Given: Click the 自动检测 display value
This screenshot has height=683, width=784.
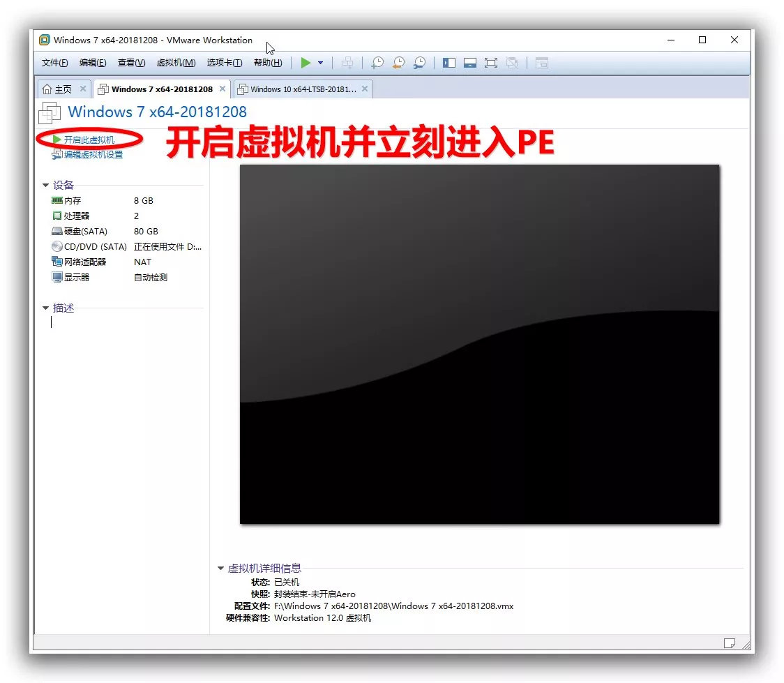Looking at the screenshot, I should pos(151,277).
